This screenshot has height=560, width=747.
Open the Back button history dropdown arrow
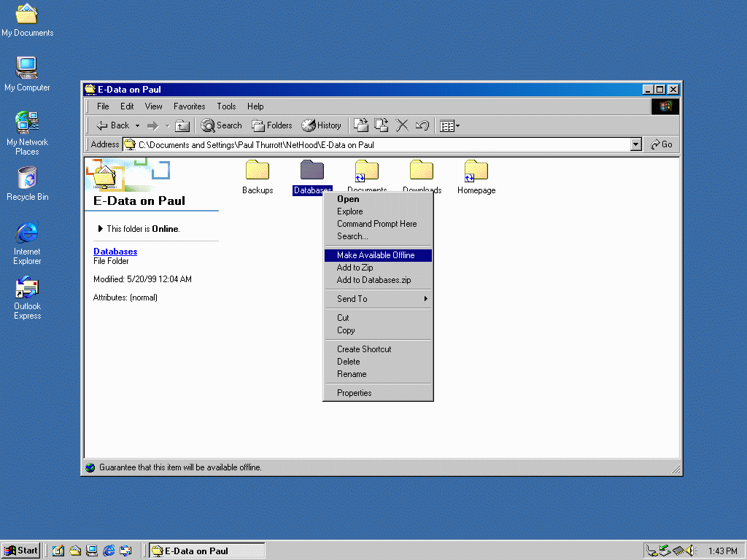click(137, 125)
